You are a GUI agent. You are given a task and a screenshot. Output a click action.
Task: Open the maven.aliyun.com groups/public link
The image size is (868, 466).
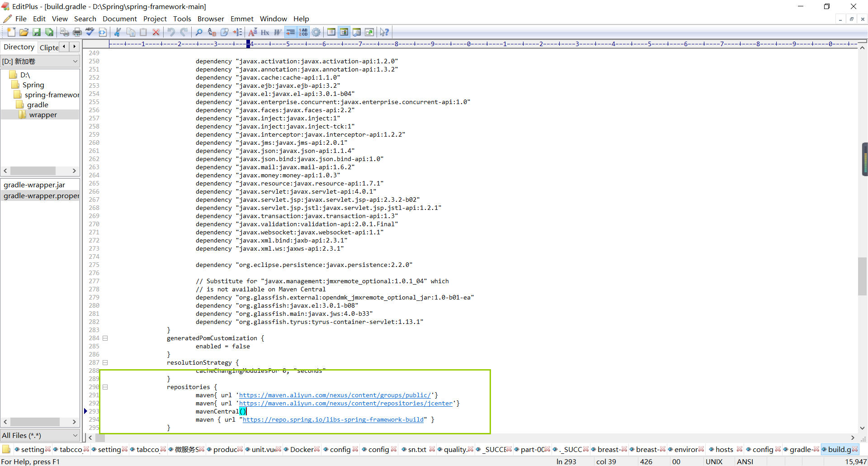pos(335,395)
